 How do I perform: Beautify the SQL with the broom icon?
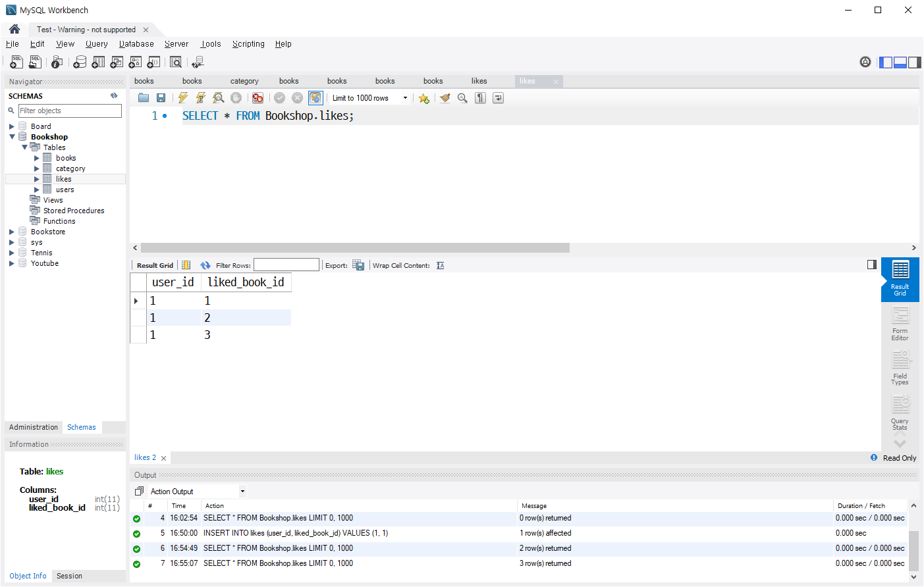coord(445,98)
